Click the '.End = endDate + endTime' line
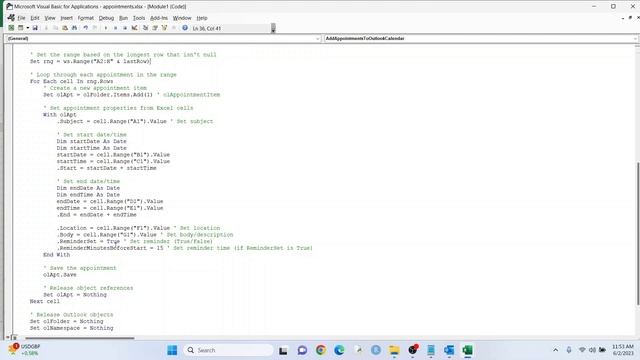This screenshot has height=360, width=640. [97, 215]
